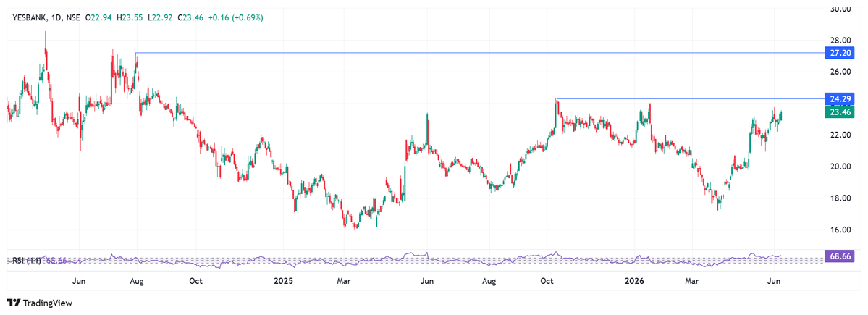Click the 30.00 price axis label
Viewport: 868px width, 315px height.
pos(841,9)
